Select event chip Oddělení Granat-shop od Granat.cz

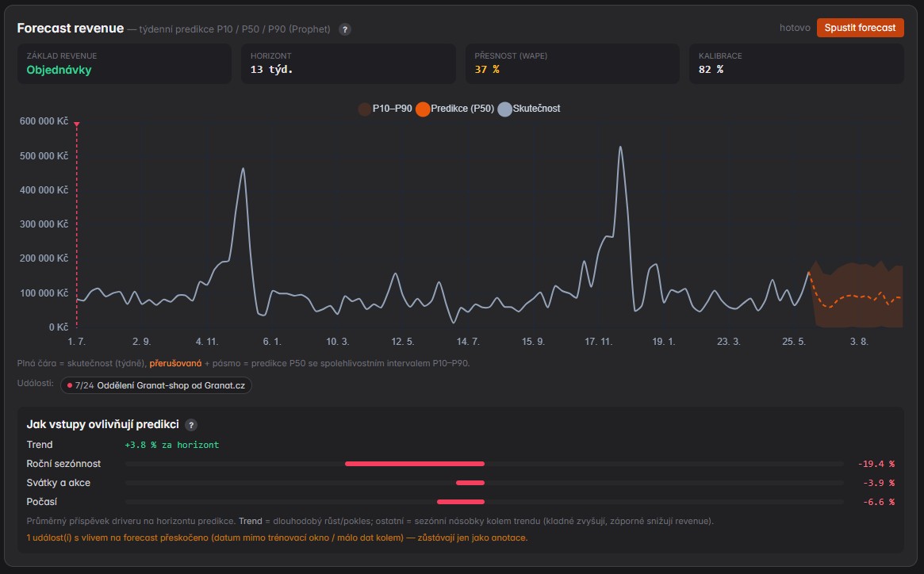pyautogui.click(x=156, y=385)
